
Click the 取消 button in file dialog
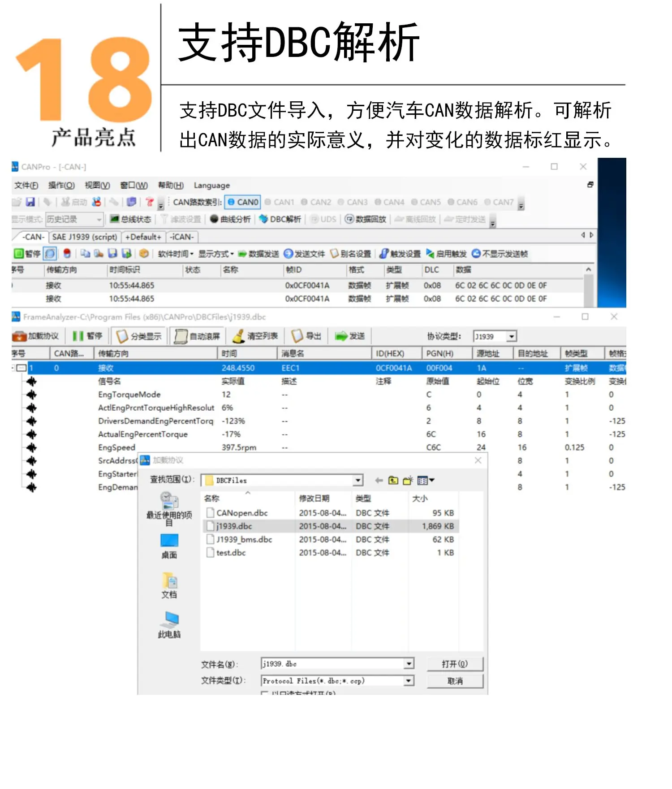coord(455,681)
